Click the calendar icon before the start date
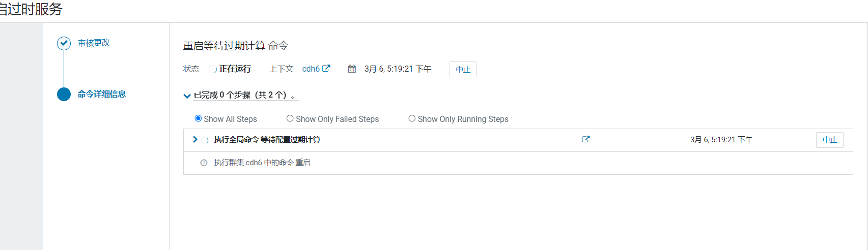 click(352, 69)
